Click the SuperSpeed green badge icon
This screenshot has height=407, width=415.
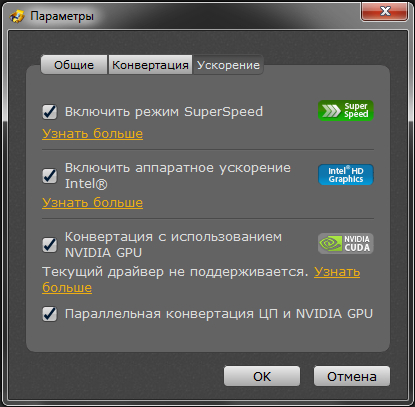click(346, 110)
